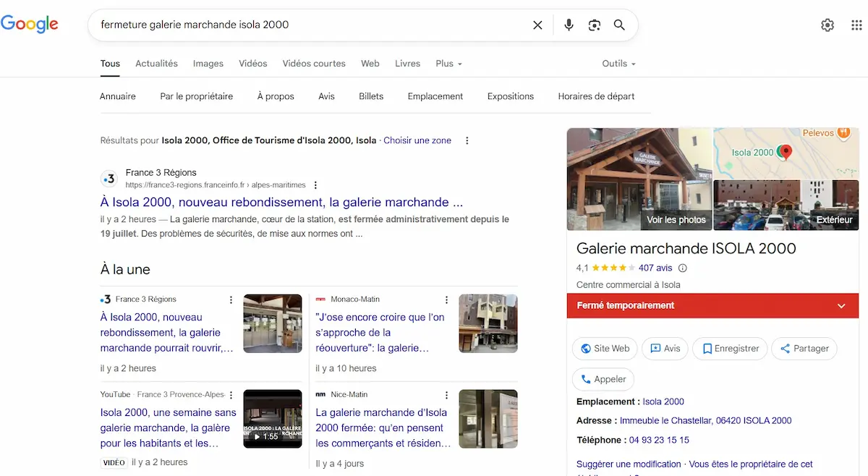Select the Par le propriétaire filter chip

197,96
